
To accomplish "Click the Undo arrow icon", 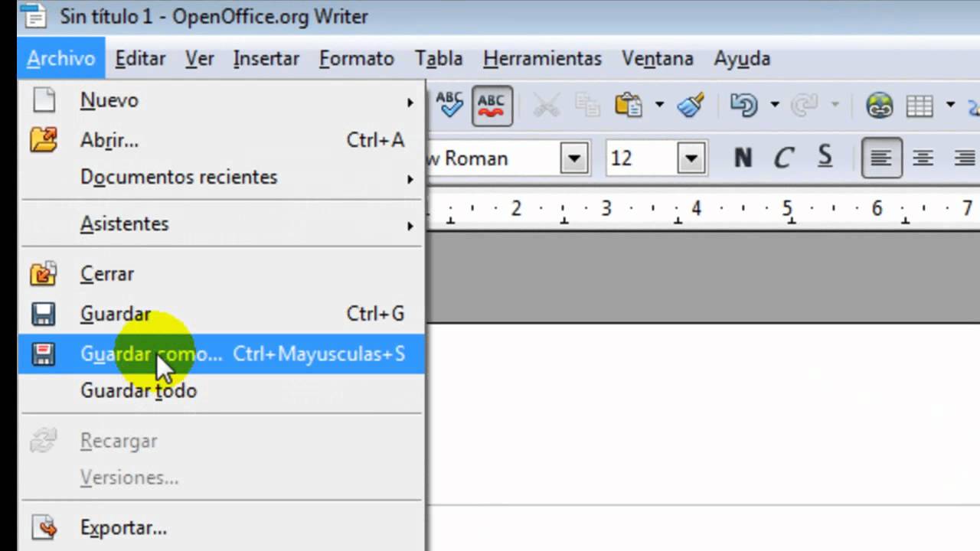I will tap(743, 105).
